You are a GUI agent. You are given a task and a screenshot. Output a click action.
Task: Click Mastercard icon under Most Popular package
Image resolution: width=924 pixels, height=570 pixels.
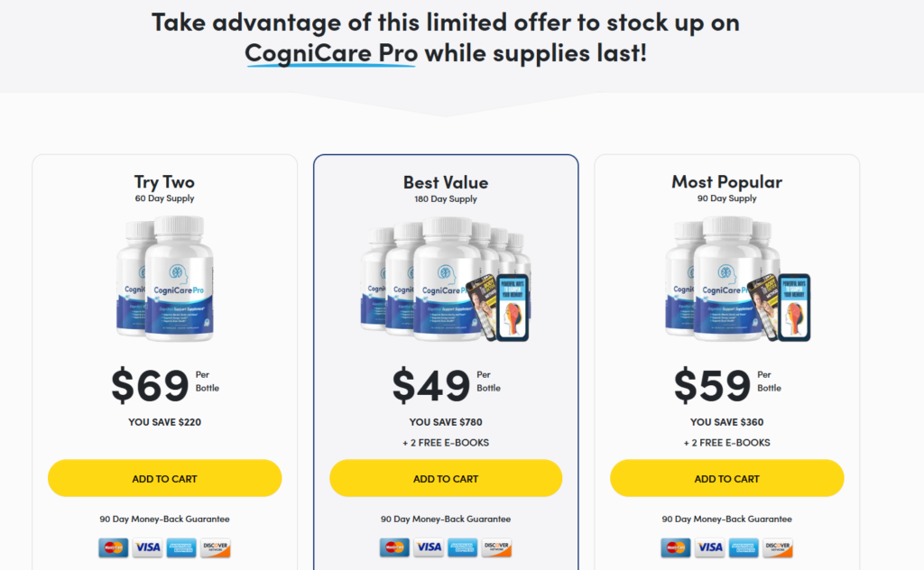676,547
